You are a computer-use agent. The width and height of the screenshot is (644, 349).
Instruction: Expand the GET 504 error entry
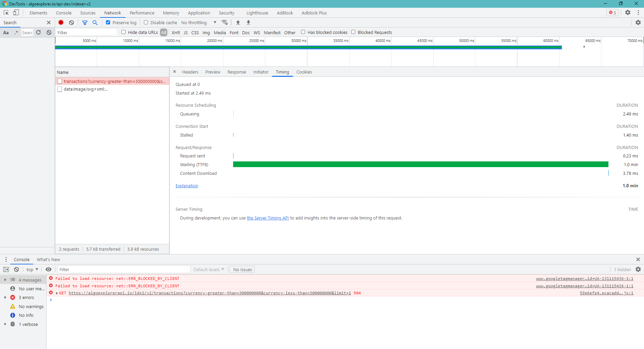point(57,293)
